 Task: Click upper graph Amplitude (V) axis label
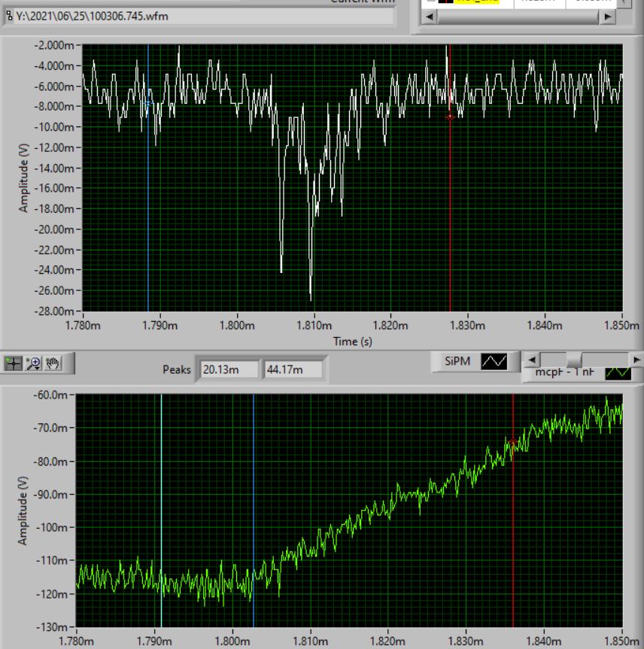[x=23, y=178]
